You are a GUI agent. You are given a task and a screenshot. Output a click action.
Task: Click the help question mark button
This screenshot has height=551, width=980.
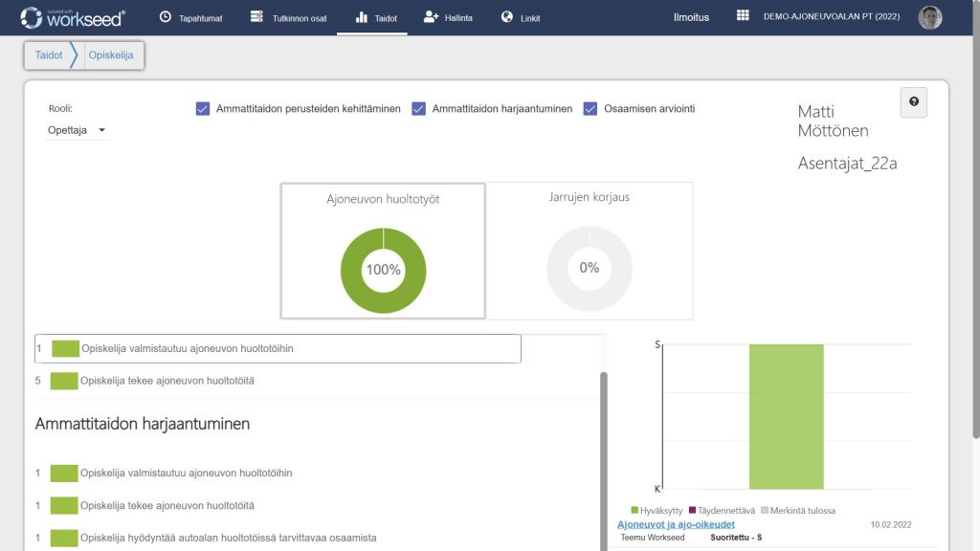click(x=913, y=102)
